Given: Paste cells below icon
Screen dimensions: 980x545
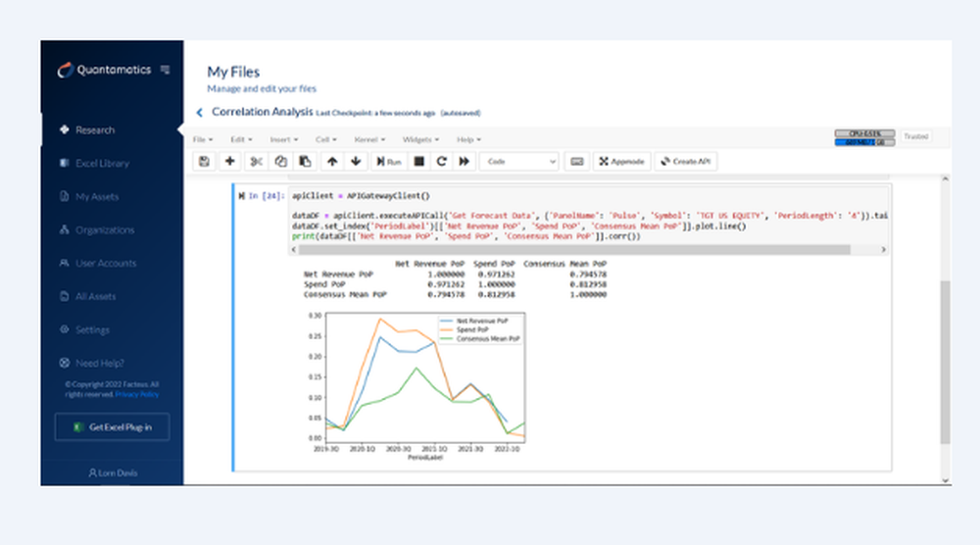Looking at the screenshot, I should coord(305,162).
